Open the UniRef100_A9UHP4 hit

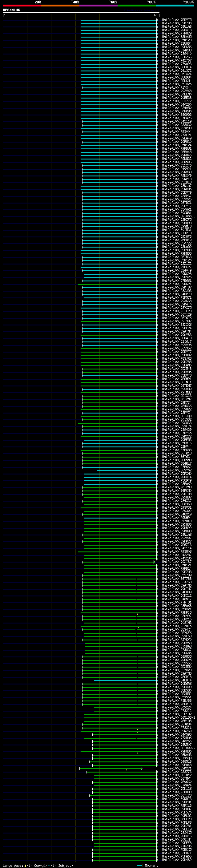click(177, 518)
